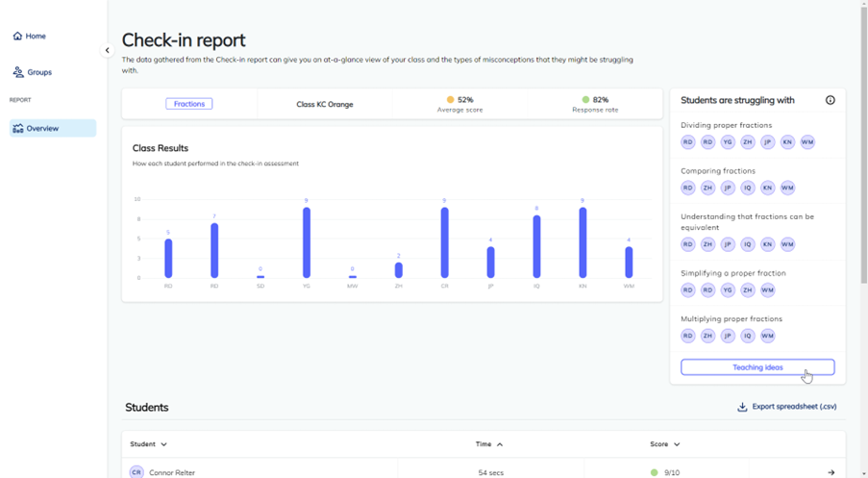868x478 pixels.
Task: Click the Class KC Orange label
Action: (325, 104)
